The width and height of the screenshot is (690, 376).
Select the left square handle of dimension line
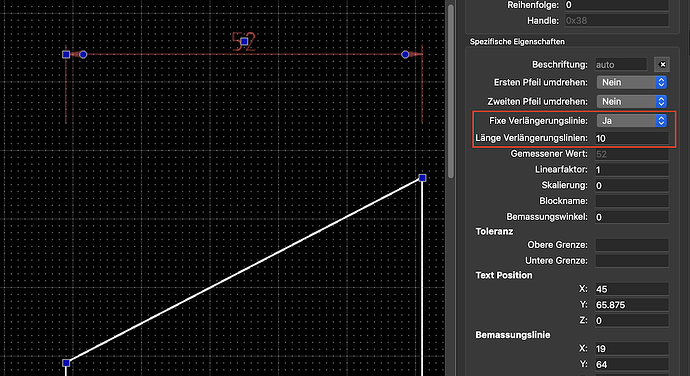[x=66, y=55]
